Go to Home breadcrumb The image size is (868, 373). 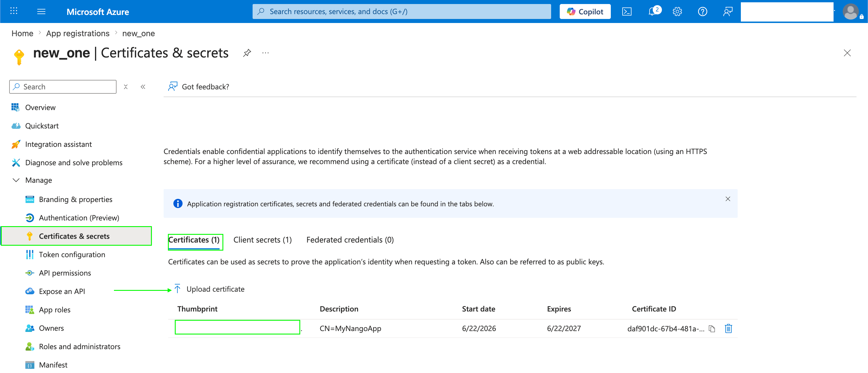pos(22,33)
